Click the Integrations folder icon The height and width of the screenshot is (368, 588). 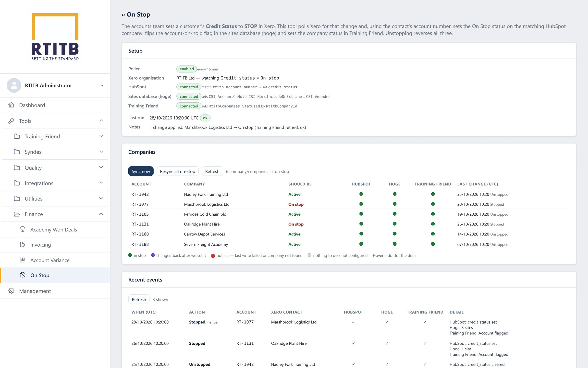(17, 183)
